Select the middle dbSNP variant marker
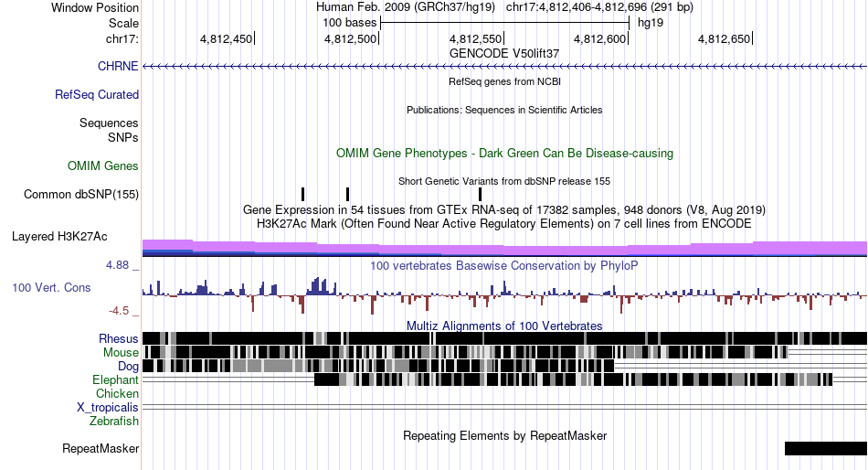 pos(347,194)
